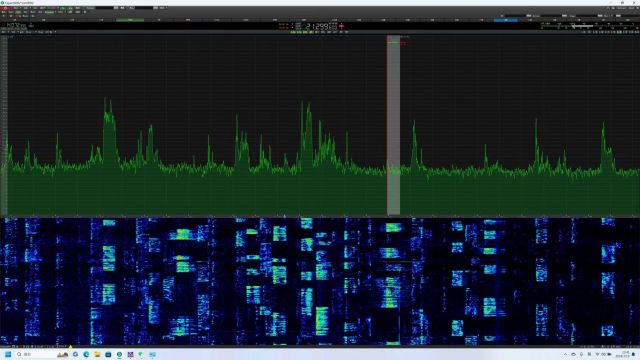Click the yellow warning triangle above the taskbar

click(71, 347)
